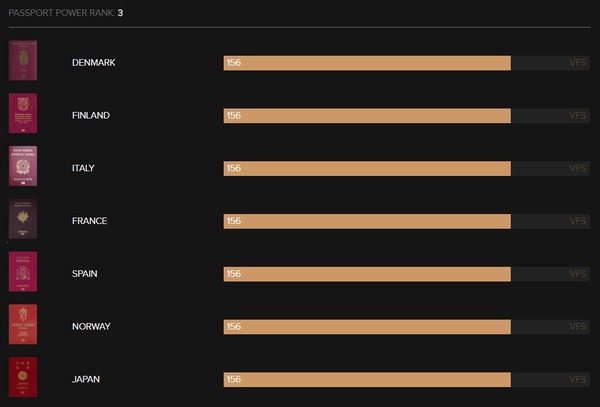Click the SPAIN country name

85,274
